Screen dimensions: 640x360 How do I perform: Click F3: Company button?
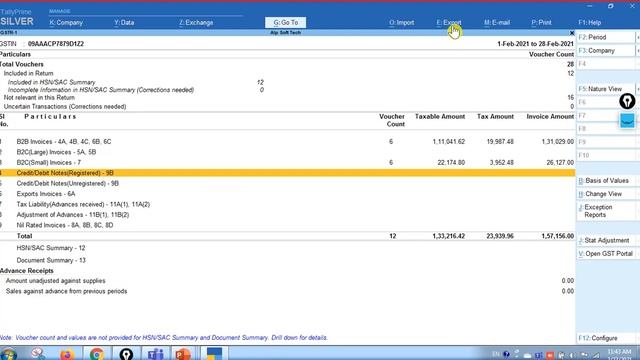point(606,51)
